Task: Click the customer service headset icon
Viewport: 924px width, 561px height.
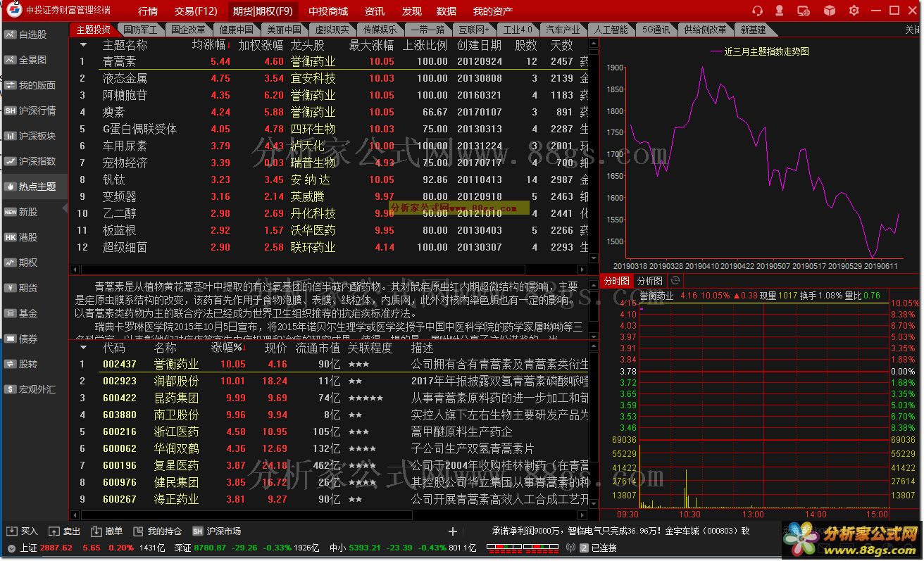Action: 758,11
